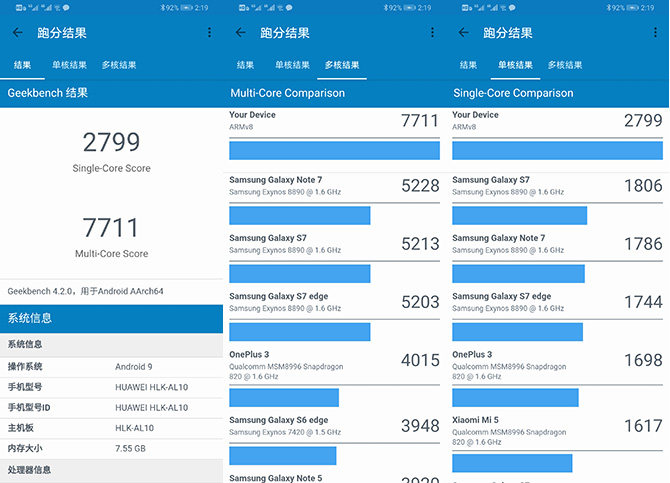Select 结果 tab on Single-Core Comparison screen
Viewport: 670px width, 483px height.
coord(468,65)
